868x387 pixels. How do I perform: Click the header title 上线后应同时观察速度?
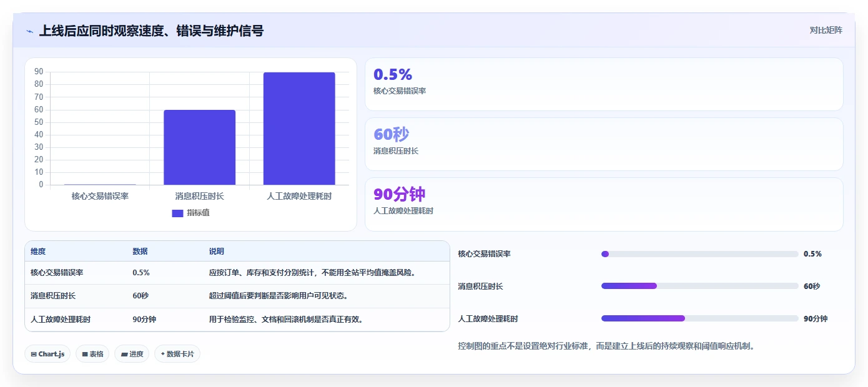click(151, 31)
